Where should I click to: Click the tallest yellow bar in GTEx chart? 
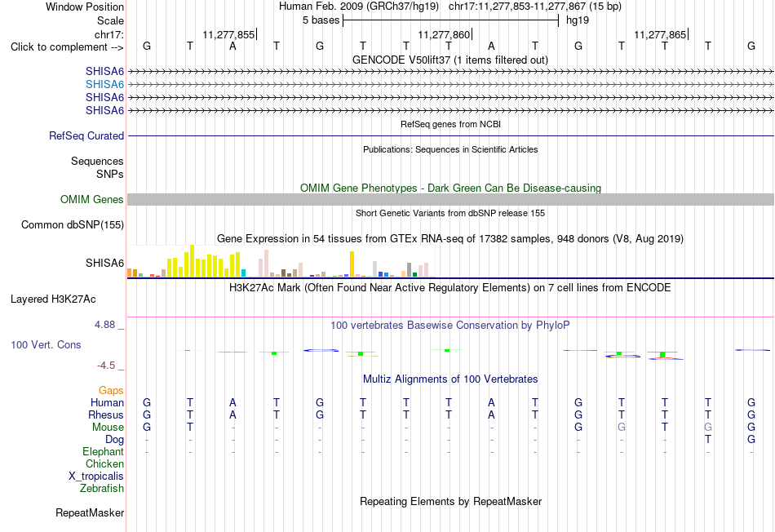193,260
